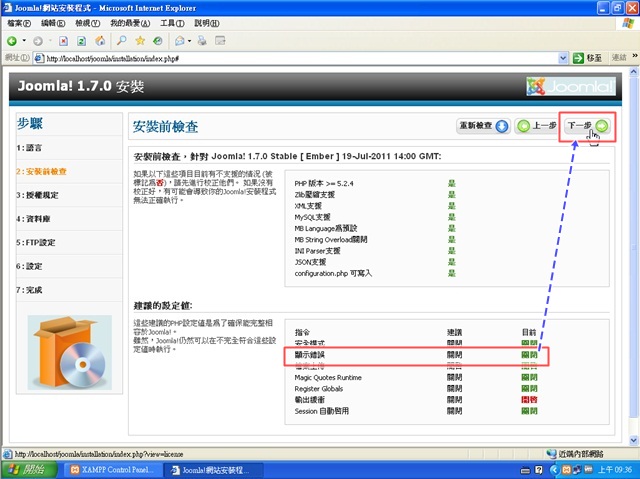Click the Search magnifier icon in the IE toolbar

point(122,41)
